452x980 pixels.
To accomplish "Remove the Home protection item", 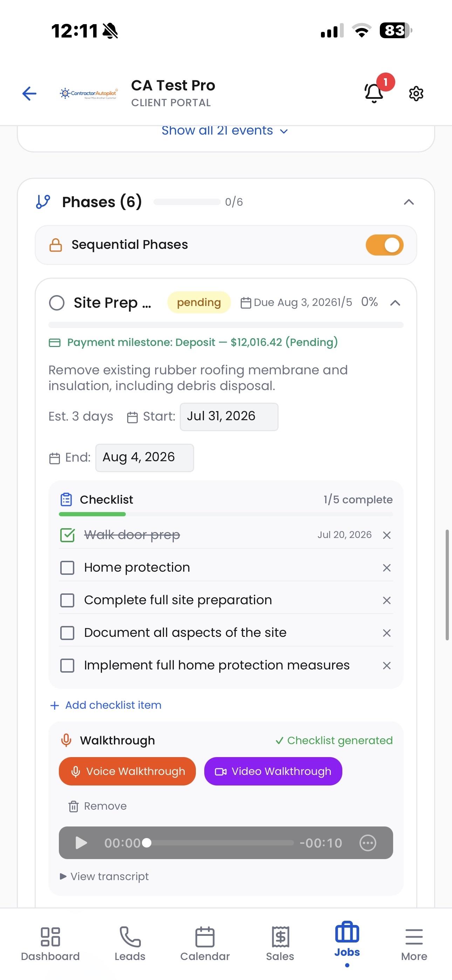I will click(x=386, y=567).
